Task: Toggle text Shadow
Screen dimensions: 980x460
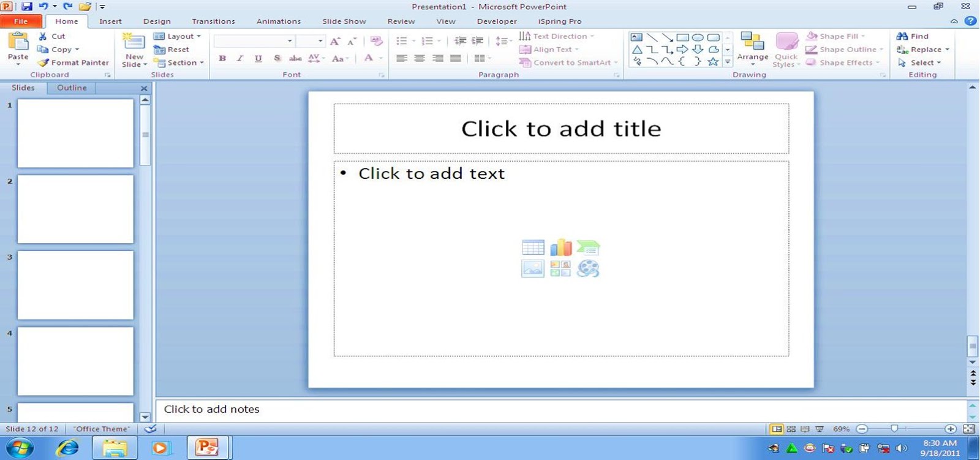Action: [277, 58]
